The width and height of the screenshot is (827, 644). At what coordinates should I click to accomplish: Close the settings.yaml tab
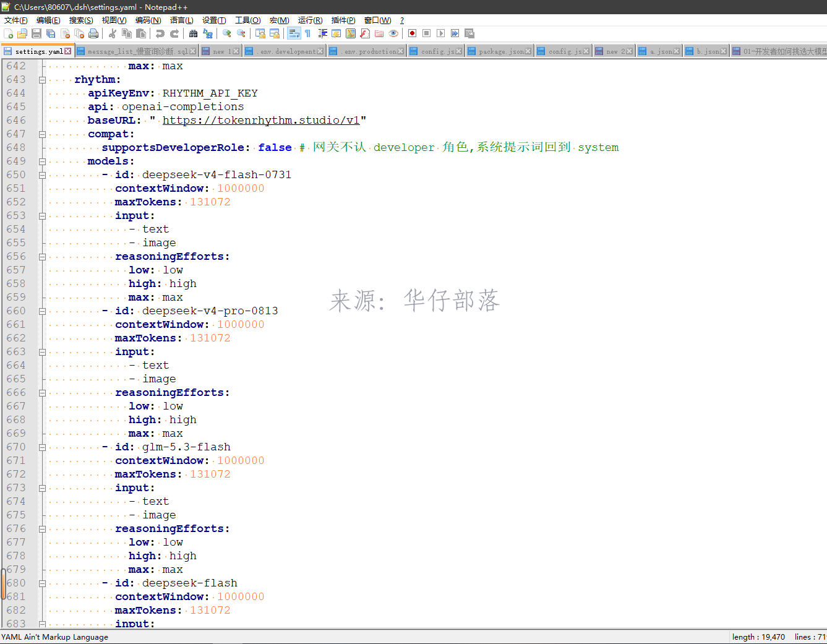[68, 51]
